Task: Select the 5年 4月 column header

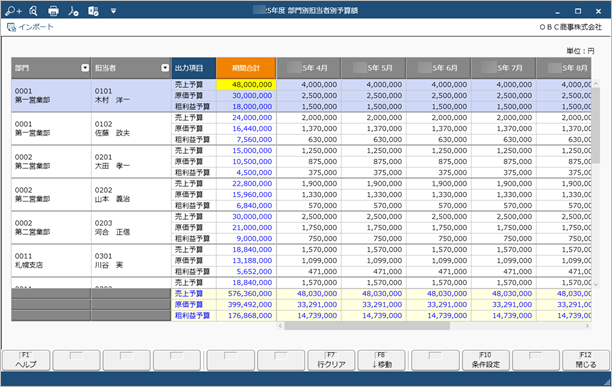Action: (308, 68)
